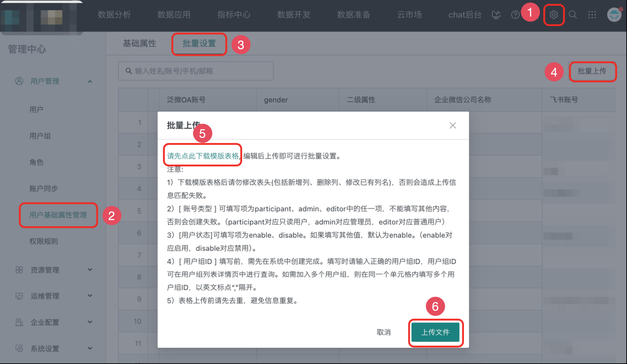The height and width of the screenshot is (364, 627).
Task: Click the monitor icon beside chat后台
Action: [496, 15]
